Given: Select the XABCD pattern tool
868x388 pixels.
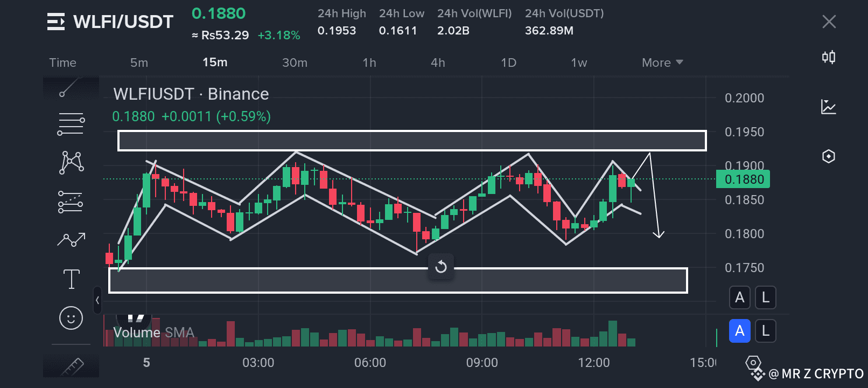Looking at the screenshot, I should (x=71, y=162).
